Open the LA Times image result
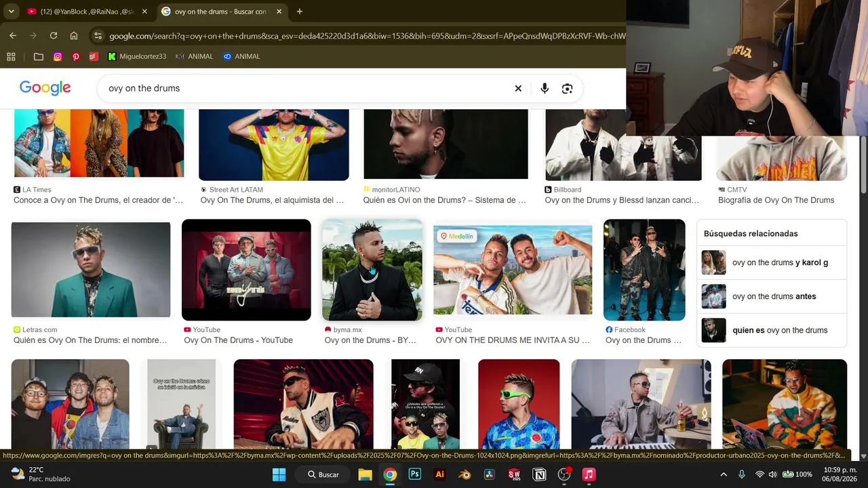 click(x=99, y=143)
